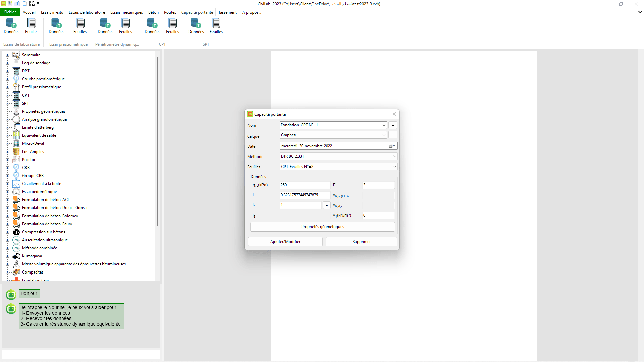Open Données in CPT group
This screenshot has width=644, height=362.
152,26
